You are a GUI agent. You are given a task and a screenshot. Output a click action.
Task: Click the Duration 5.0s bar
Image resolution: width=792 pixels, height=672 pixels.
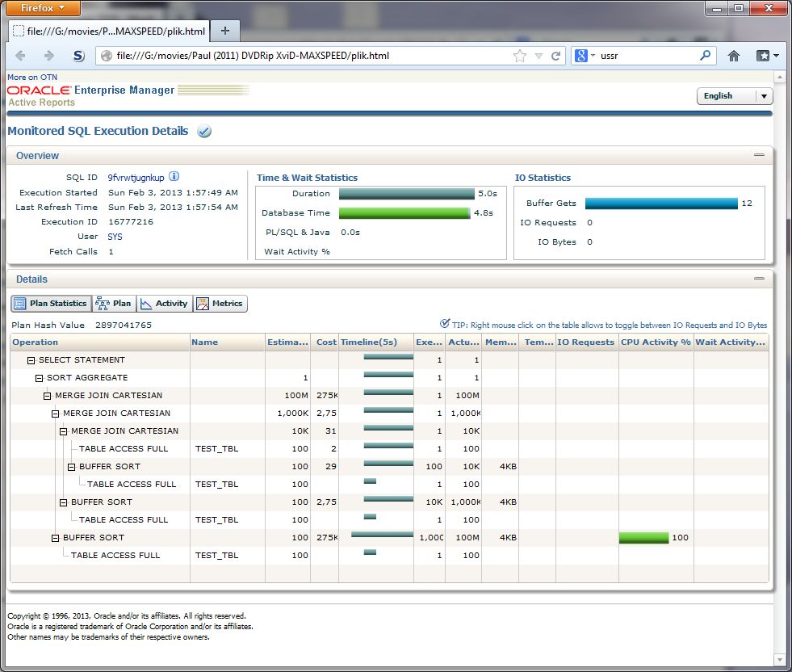[x=407, y=194]
